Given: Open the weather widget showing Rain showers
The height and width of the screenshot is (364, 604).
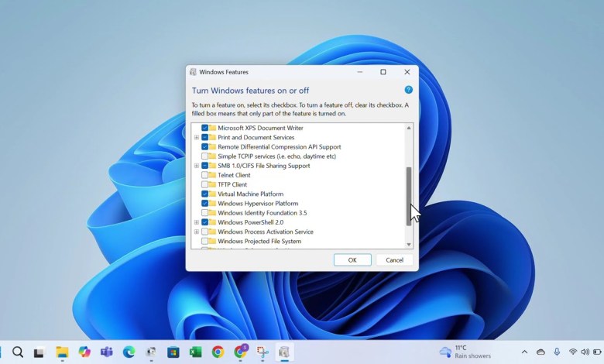Looking at the screenshot, I should 465,352.
